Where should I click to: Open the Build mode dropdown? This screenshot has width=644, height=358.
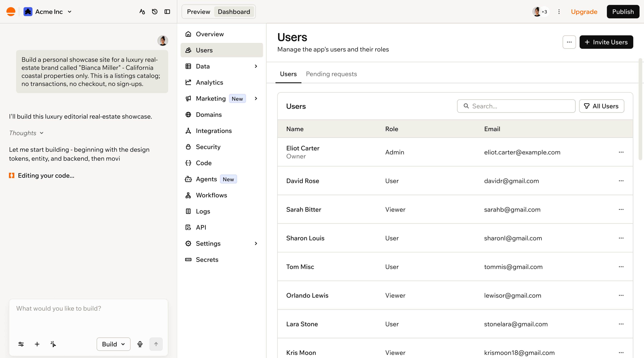pos(113,344)
